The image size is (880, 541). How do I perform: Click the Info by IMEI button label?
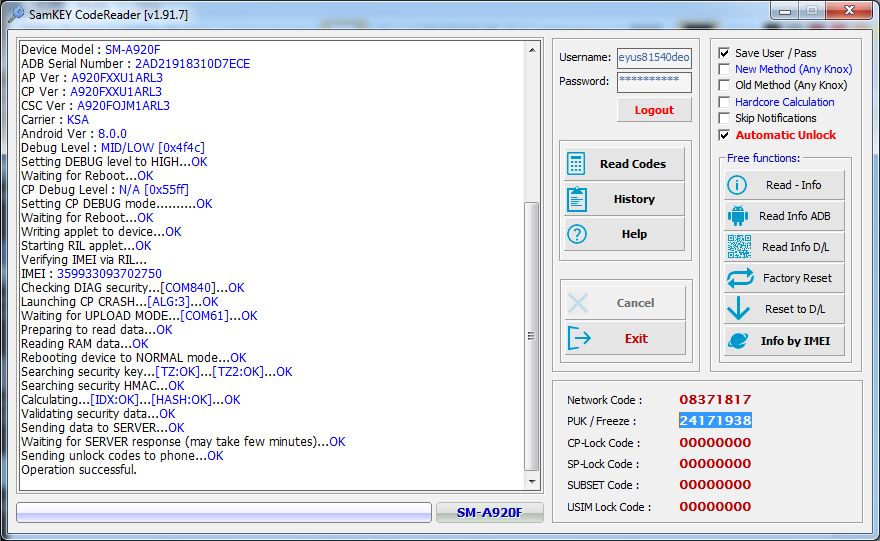795,341
